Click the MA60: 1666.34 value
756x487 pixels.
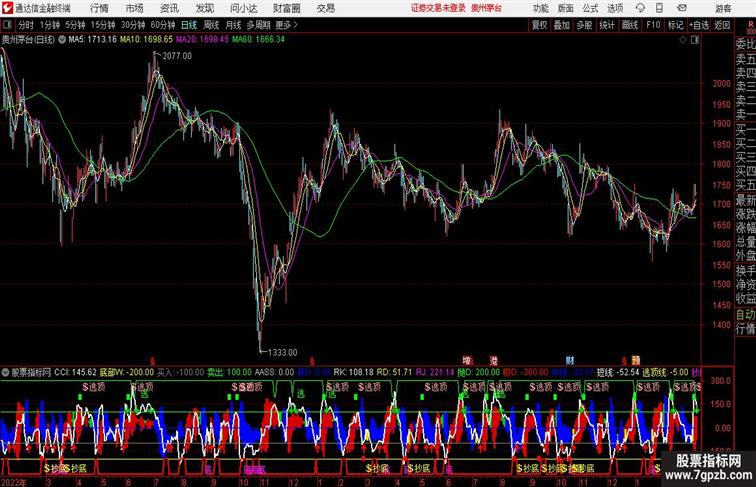[258, 40]
